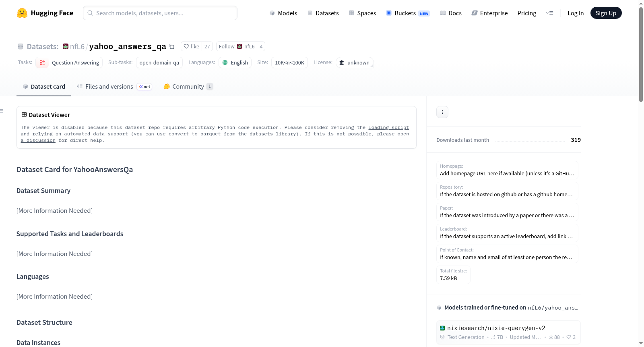Switch to the Dataset card tab
The image size is (644, 347).
pyautogui.click(x=44, y=87)
